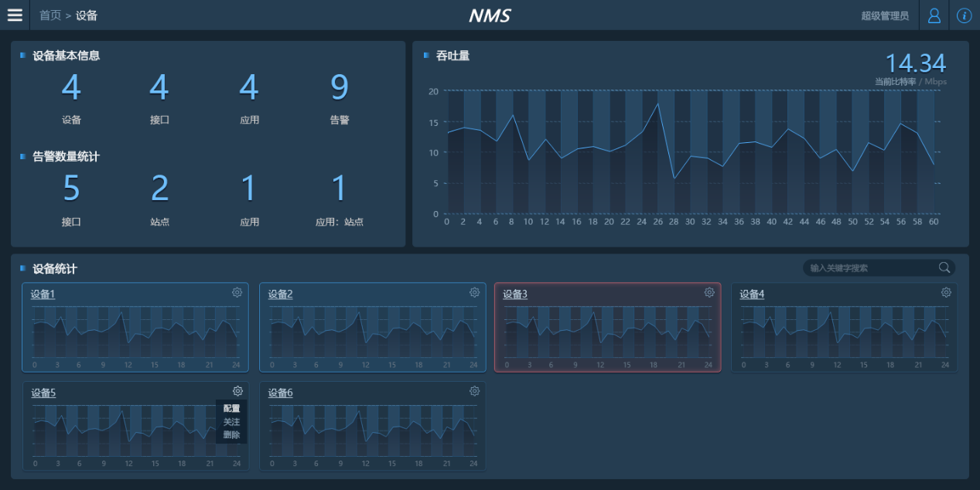Click the 设备4 mini chart thumbnail
The height and width of the screenshot is (490, 980).
(x=843, y=332)
